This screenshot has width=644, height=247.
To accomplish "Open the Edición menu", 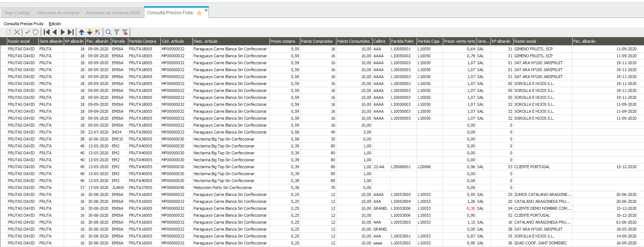I will 55,24.
